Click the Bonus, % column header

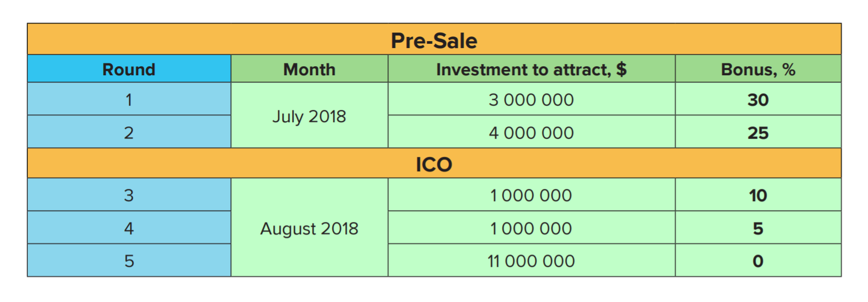pos(758,69)
